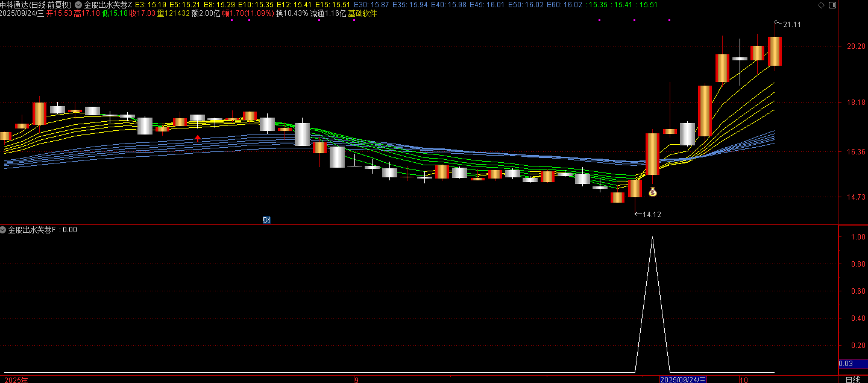The image size is (868, 383).
Task: Click the 日线 period selector at bottom right
Action: (852, 379)
